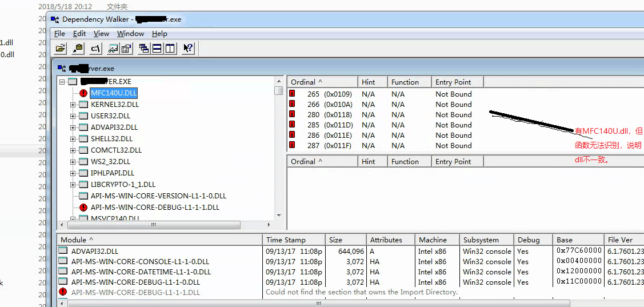Click 'Could not find the section' error text
The height and width of the screenshot is (307, 644).
pos(361,292)
